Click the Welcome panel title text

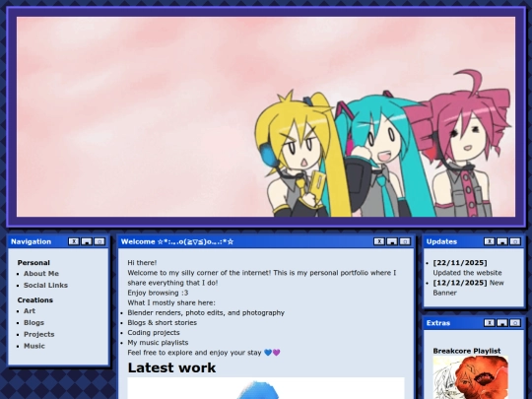[177, 241]
